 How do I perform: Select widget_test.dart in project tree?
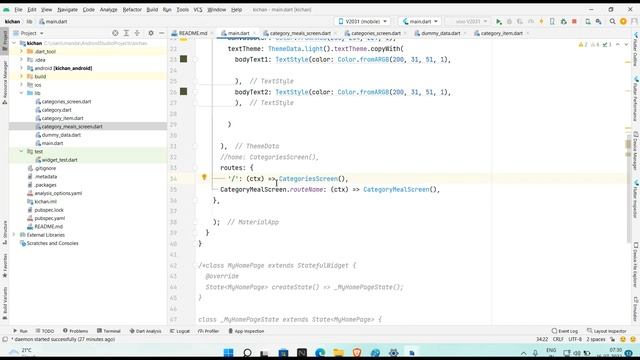coord(59,160)
